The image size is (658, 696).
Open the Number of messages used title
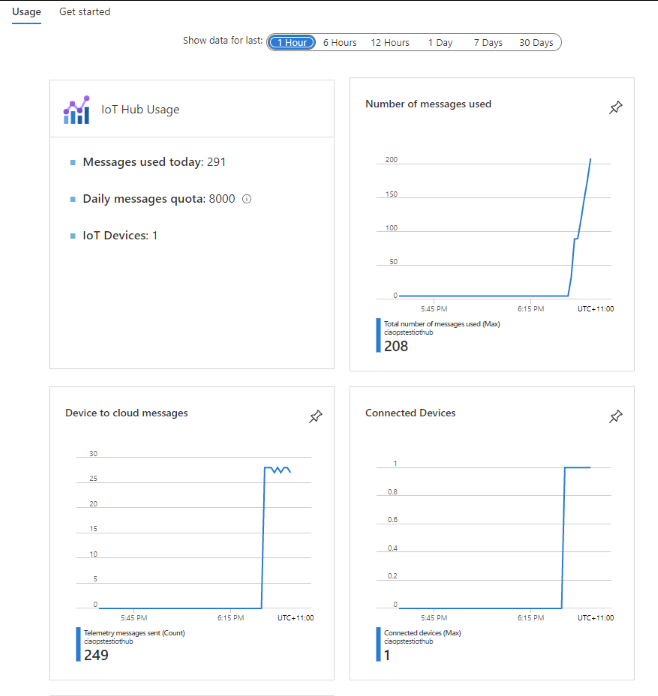428,104
